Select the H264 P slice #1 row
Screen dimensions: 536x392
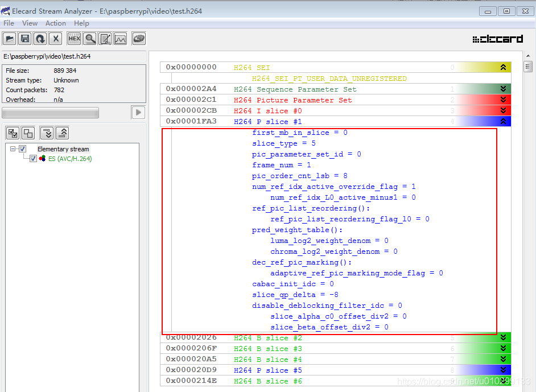click(x=335, y=121)
